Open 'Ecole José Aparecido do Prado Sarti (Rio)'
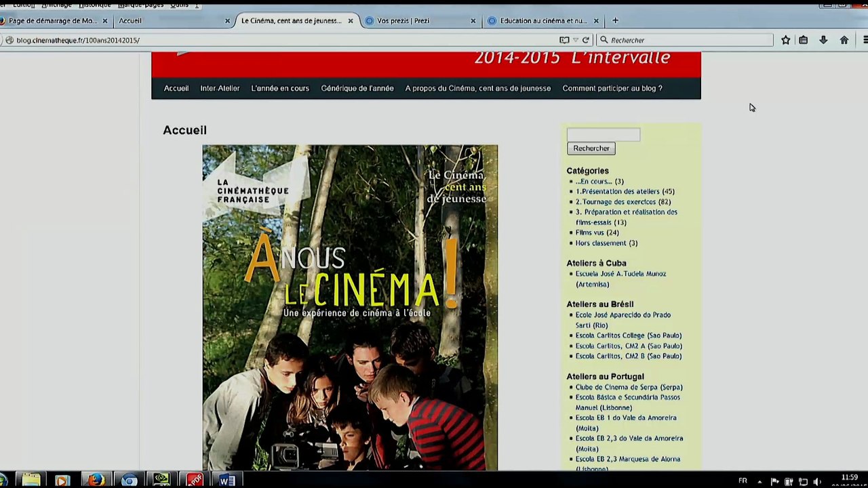Image resolution: width=868 pixels, height=488 pixels. (x=623, y=320)
